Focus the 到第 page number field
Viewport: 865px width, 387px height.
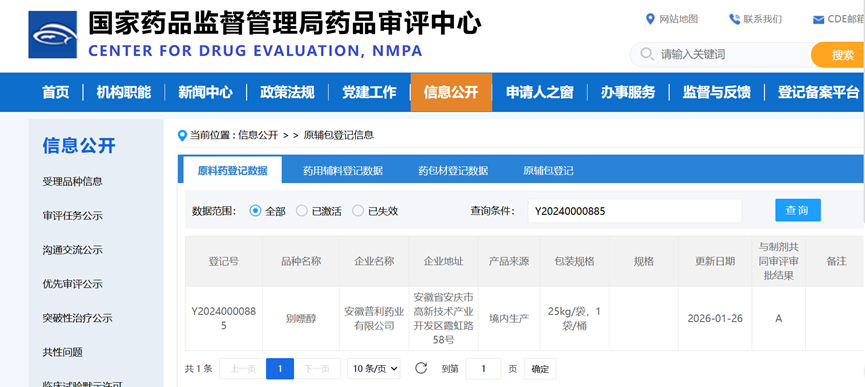[483, 369]
